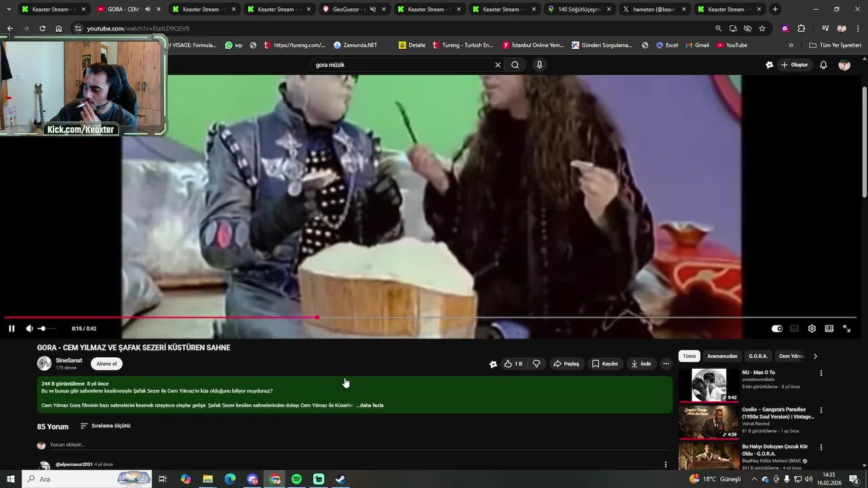
Task: Open the NU - Man O To thumbnail
Action: 709,385
